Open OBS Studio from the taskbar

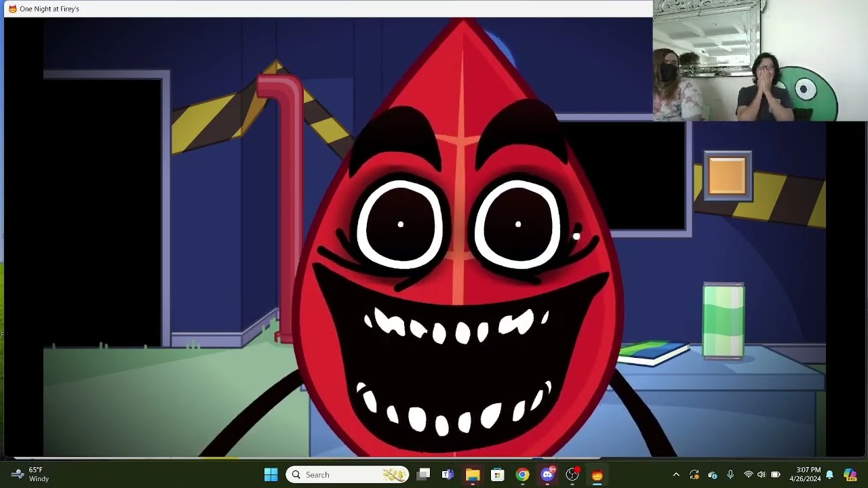(x=572, y=474)
